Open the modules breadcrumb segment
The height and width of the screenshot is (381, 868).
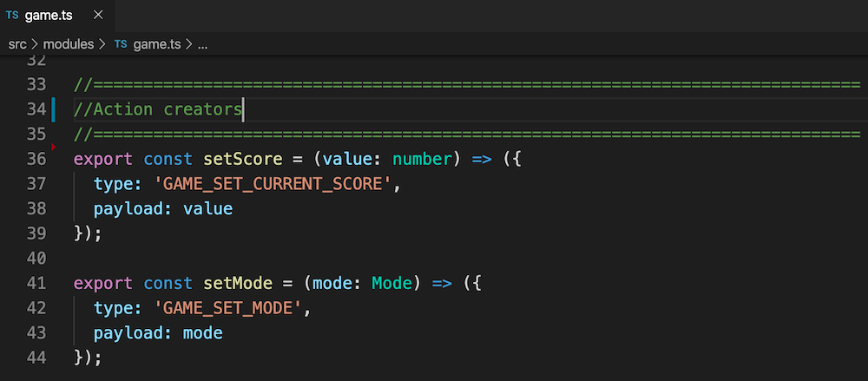click(69, 44)
